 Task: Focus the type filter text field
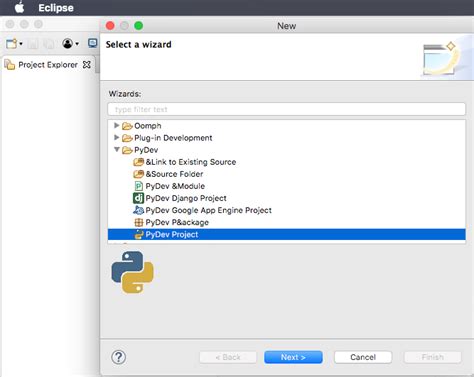pyautogui.click(x=286, y=109)
